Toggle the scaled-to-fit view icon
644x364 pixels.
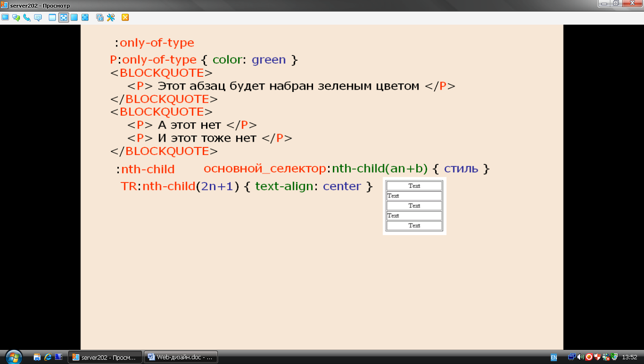63,18
